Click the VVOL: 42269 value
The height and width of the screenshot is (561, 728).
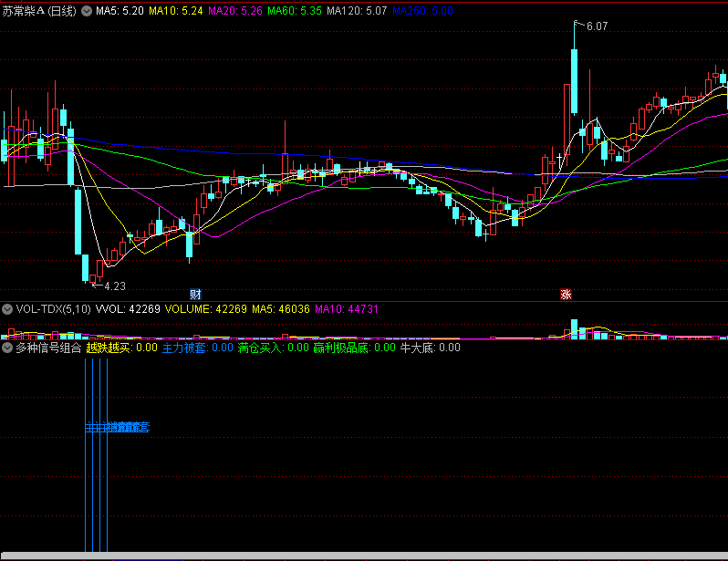128,309
